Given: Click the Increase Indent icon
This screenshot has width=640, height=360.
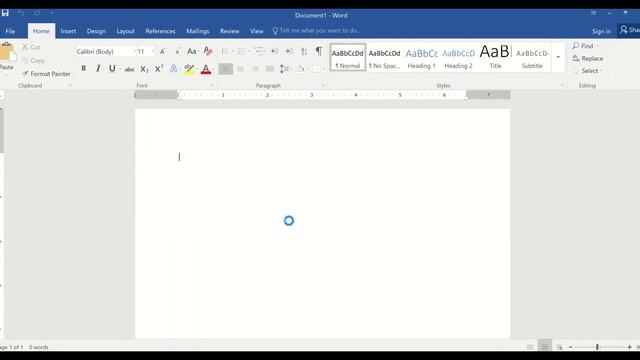Looking at the screenshot, I should (x=289, y=51).
